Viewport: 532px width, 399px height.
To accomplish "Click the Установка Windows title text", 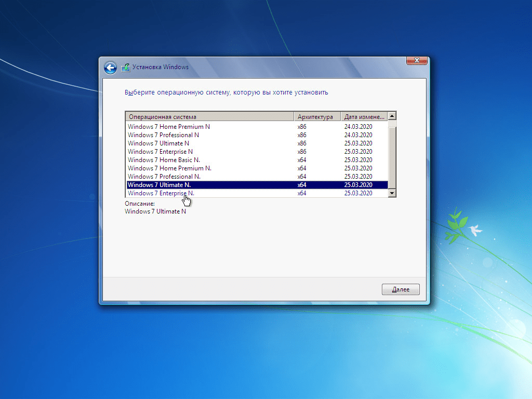I will pos(161,67).
